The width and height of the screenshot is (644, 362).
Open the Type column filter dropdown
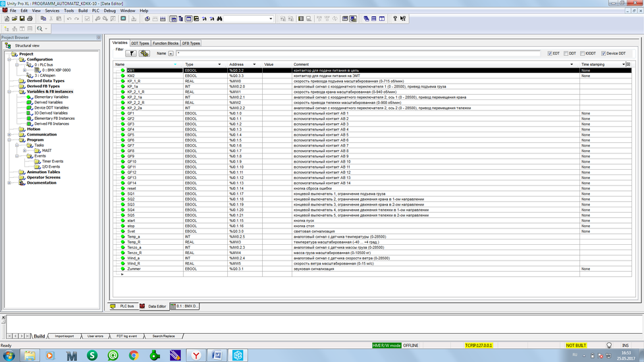click(219, 65)
